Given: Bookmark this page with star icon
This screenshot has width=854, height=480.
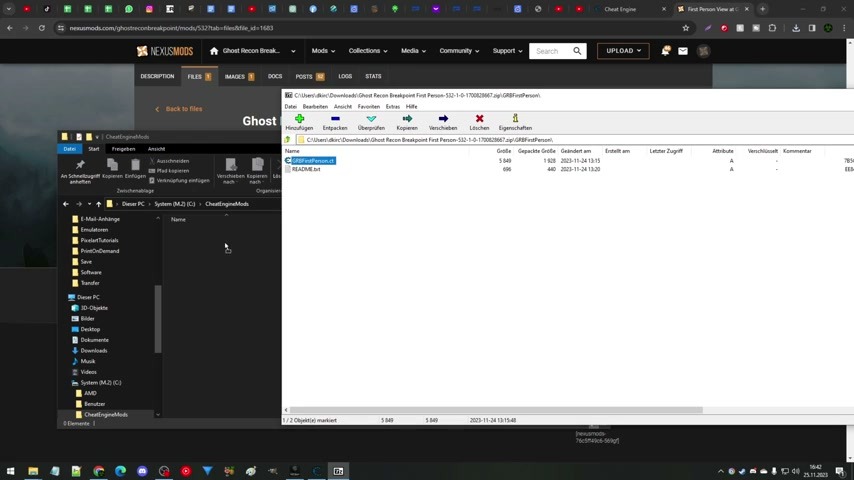Looking at the screenshot, I should [x=686, y=28].
